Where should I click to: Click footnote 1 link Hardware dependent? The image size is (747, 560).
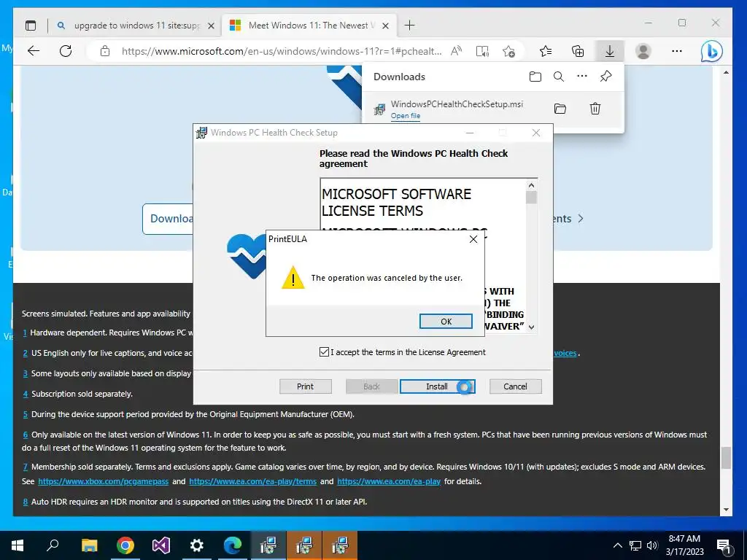coord(25,332)
